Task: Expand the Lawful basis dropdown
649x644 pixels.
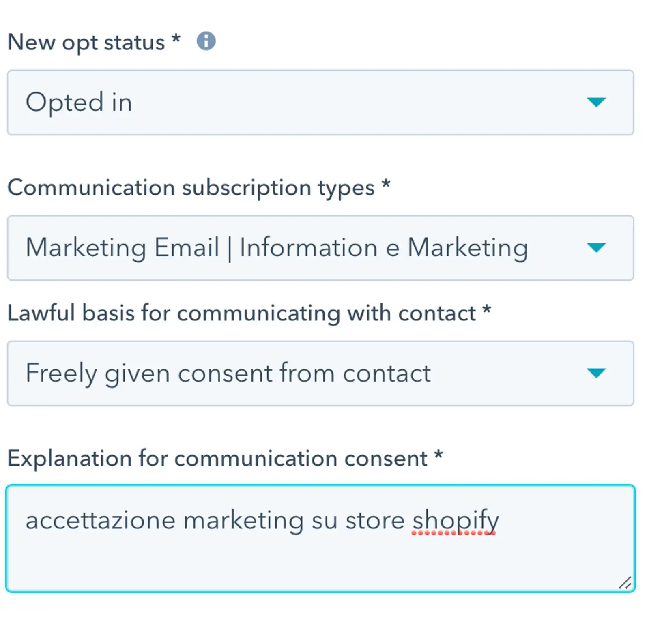Action: [320, 374]
